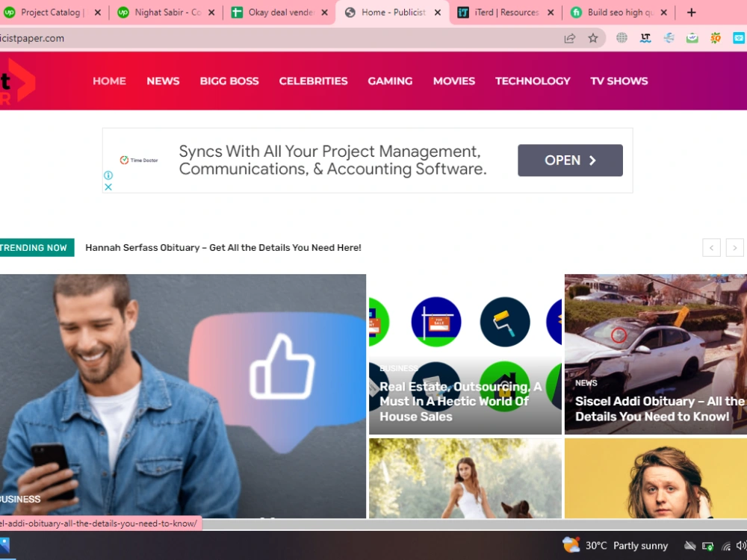Click the horizontal scrollbar of the page
This screenshot has height=560, width=747.
(x=474, y=524)
